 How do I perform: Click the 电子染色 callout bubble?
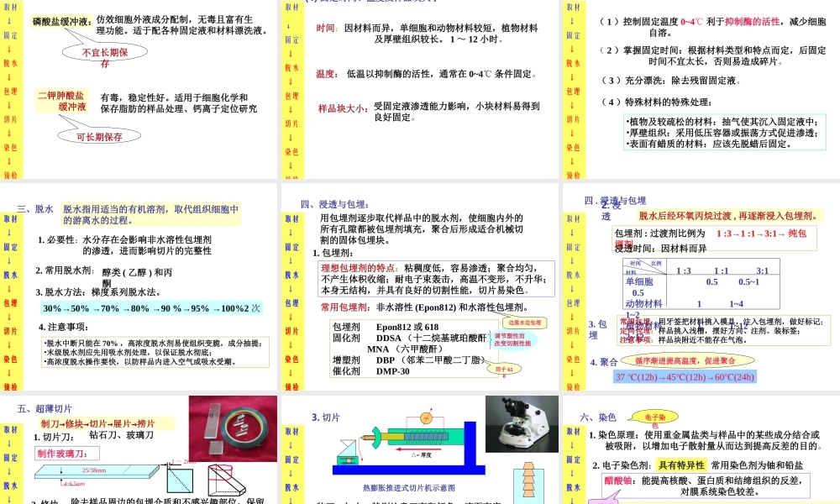point(654,417)
